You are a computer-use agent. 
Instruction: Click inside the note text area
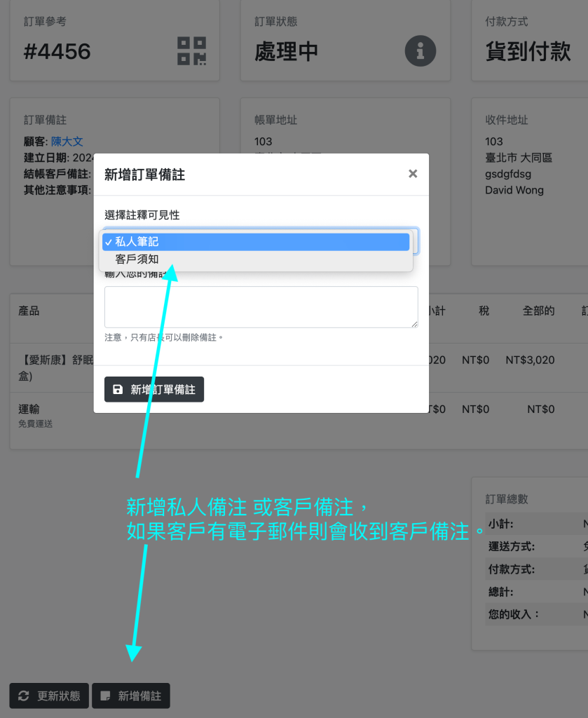[261, 306]
